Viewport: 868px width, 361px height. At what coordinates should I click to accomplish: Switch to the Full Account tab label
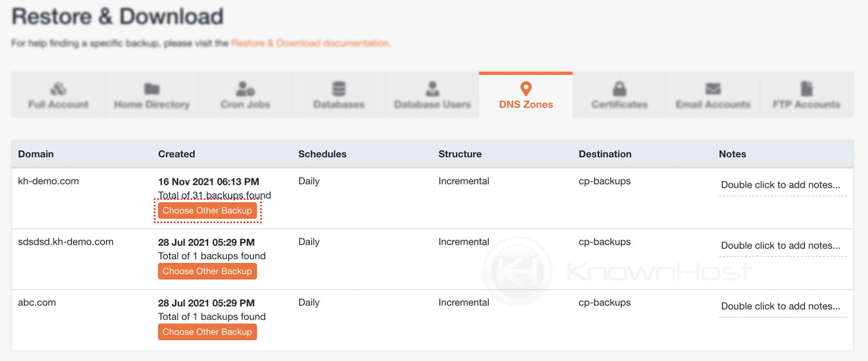(58, 104)
